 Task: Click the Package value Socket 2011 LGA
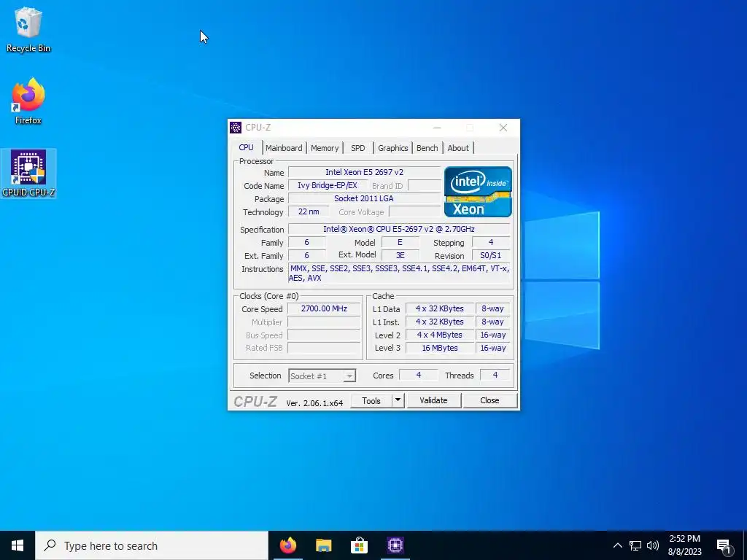click(x=365, y=198)
